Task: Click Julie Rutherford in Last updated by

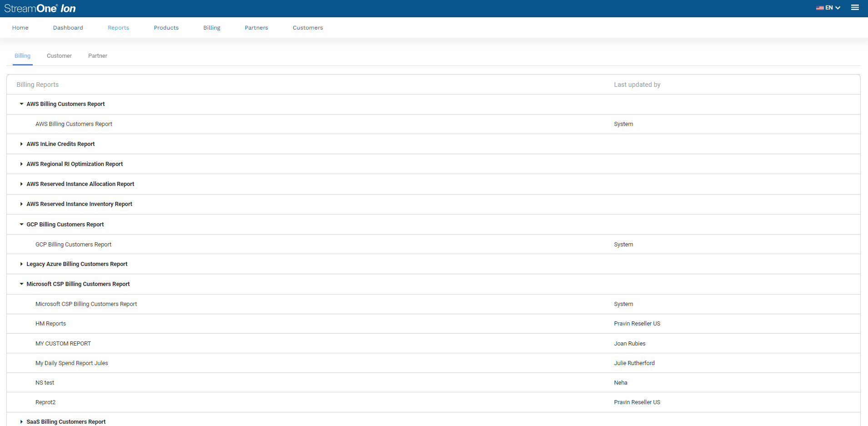Action: (x=634, y=363)
